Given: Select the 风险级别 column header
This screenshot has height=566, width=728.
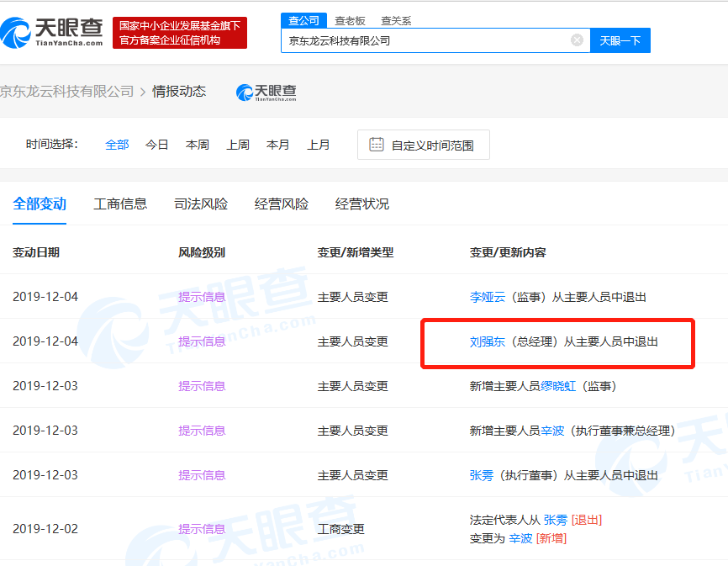Looking at the screenshot, I should [x=202, y=252].
